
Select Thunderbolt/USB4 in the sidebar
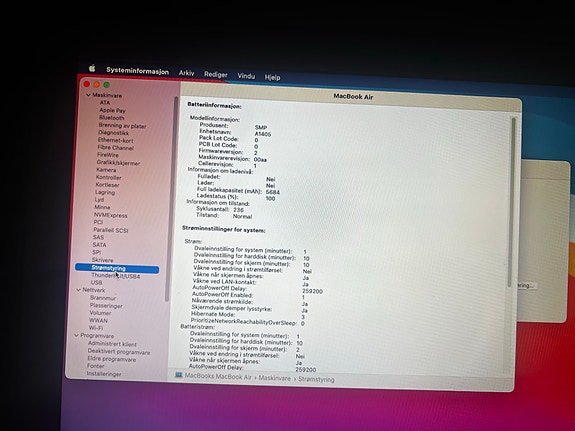[115, 276]
